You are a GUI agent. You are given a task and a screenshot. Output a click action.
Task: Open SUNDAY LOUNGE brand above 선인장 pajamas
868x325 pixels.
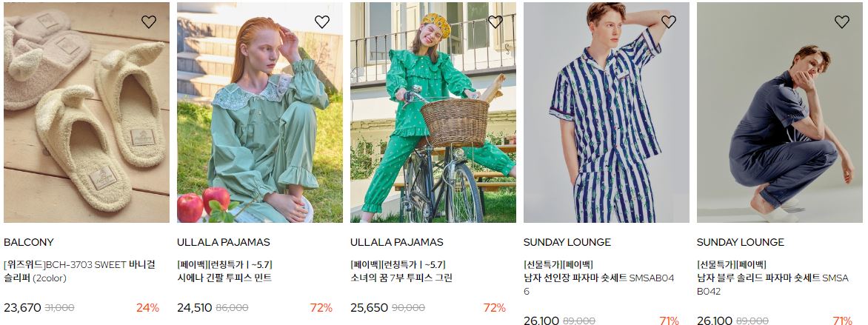pyautogui.click(x=567, y=242)
